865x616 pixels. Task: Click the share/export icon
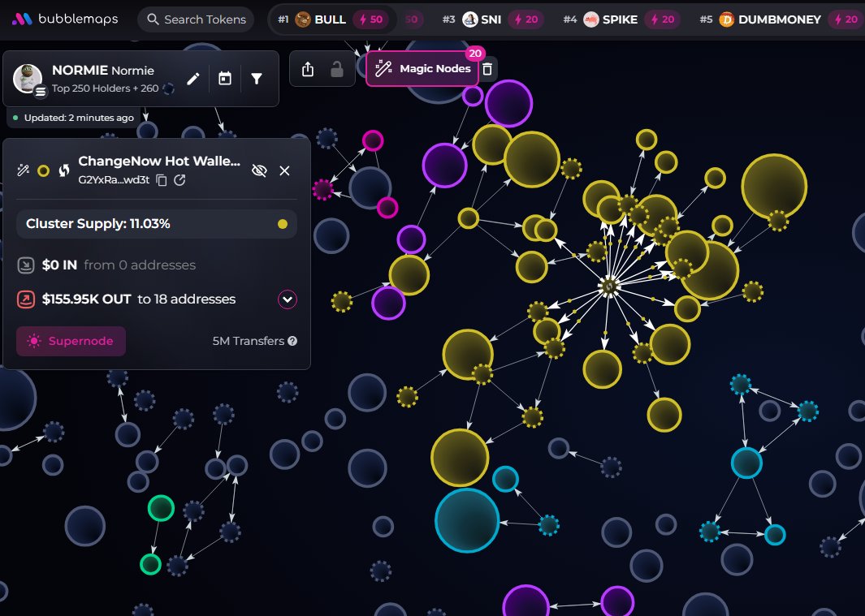(x=308, y=70)
